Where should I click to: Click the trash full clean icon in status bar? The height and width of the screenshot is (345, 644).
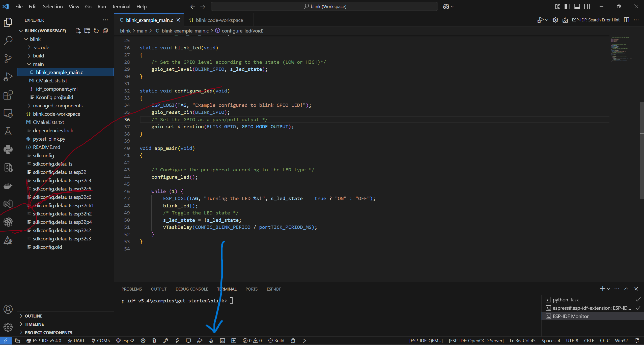(x=154, y=341)
